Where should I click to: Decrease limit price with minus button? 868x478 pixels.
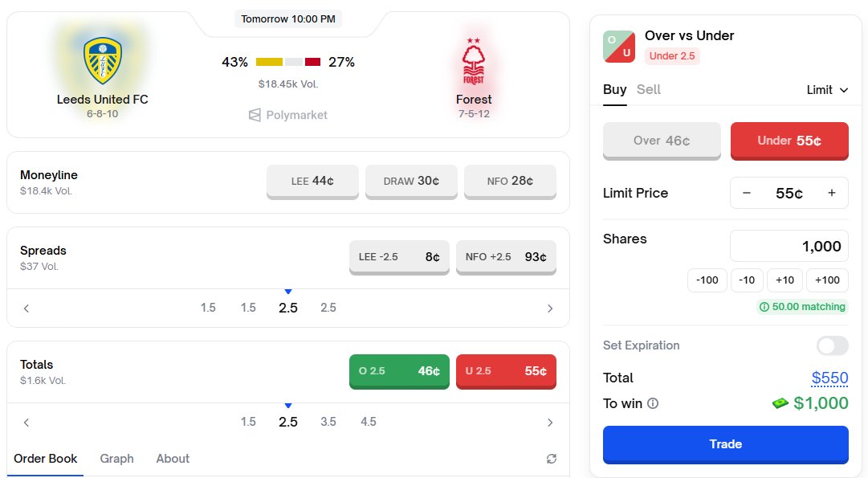tap(746, 193)
